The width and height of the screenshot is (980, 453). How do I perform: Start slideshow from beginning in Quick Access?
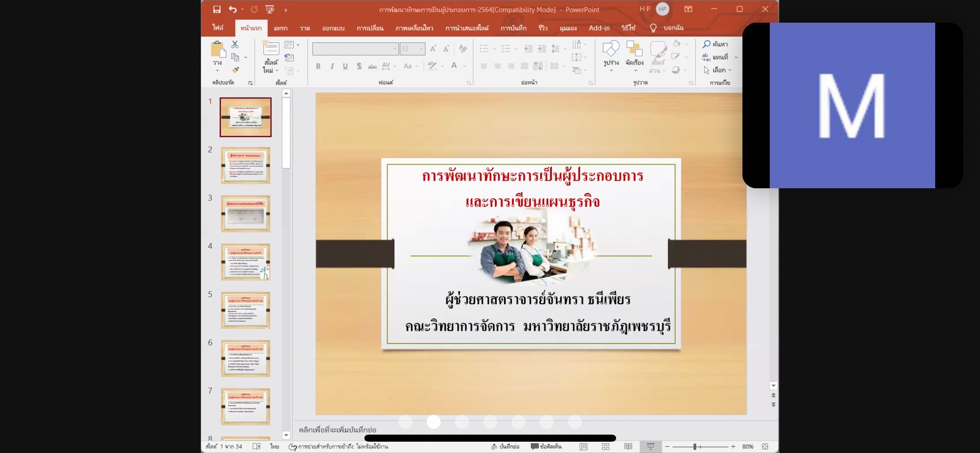click(x=270, y=9)
